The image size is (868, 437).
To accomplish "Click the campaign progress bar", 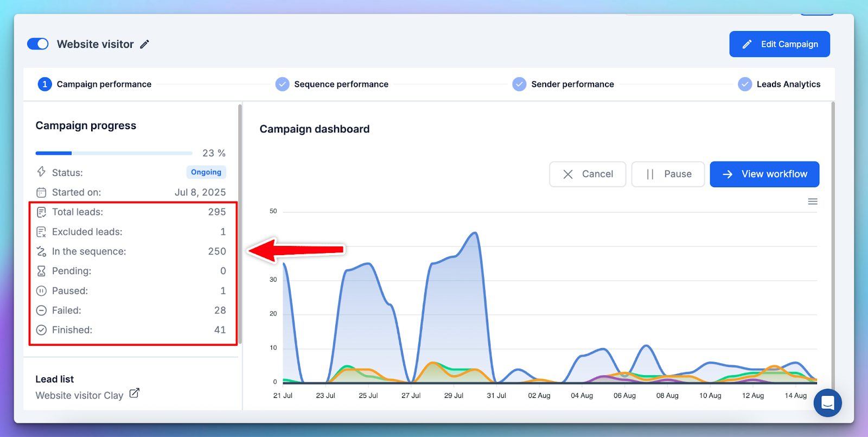I will [114, 153].
